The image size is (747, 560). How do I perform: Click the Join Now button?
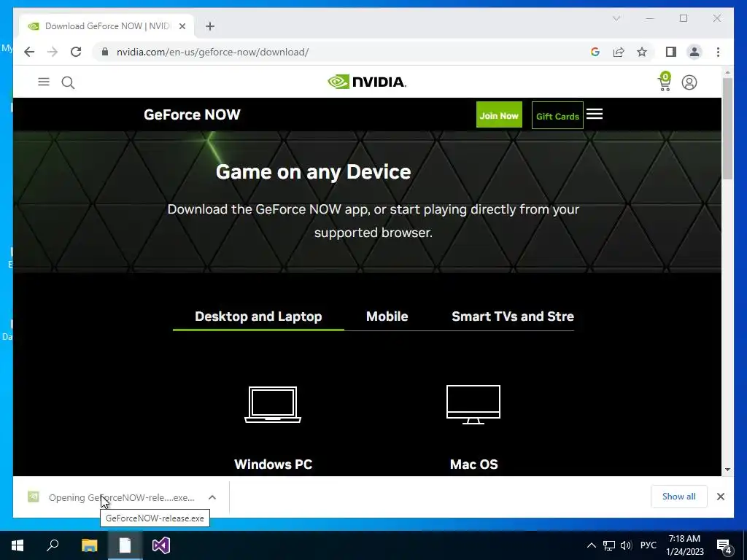[499, 114]
